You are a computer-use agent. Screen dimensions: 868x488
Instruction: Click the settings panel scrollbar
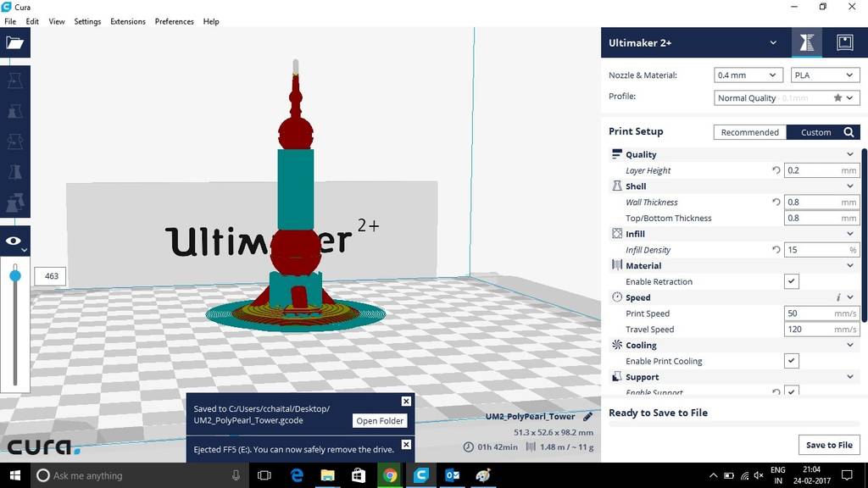pyautogui.click(x=864, y=235)
